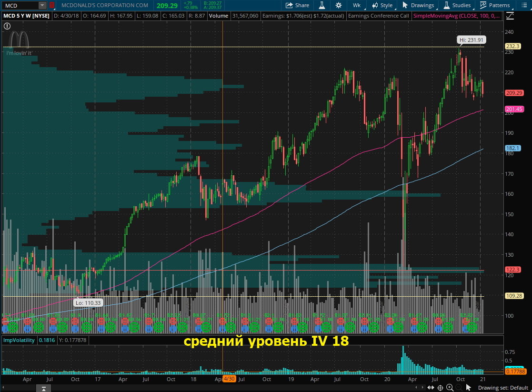Image resolution: width=532 pixels, height=392 pixels.
Task: Click the 109.28 price level tag
Action: 514,296
